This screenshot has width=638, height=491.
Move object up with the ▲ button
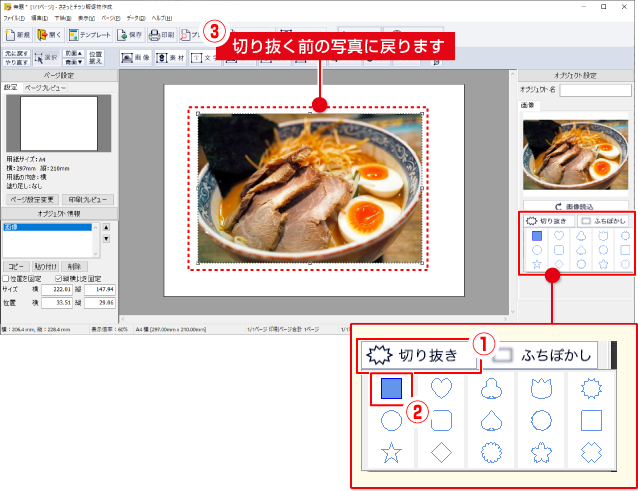(106, 227)
